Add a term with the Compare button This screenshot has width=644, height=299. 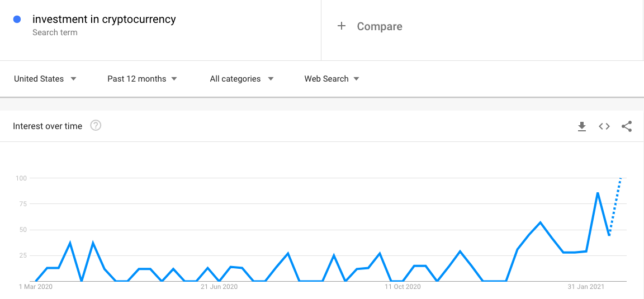[x=370, y=26]
